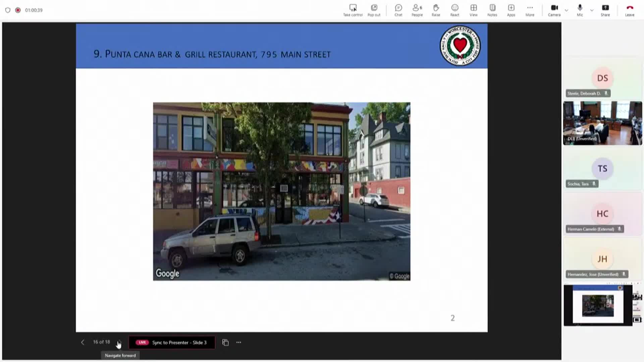Screen dimensions: 644x362
Task: Toggle the Camera on or off
Action: click(x=554, y=10)
